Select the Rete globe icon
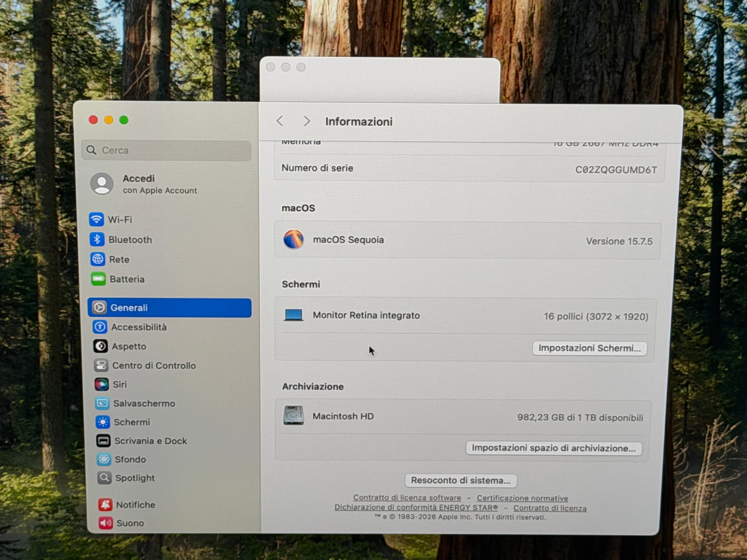This screenshot has height=560, width=747. [x=98, y=259]
